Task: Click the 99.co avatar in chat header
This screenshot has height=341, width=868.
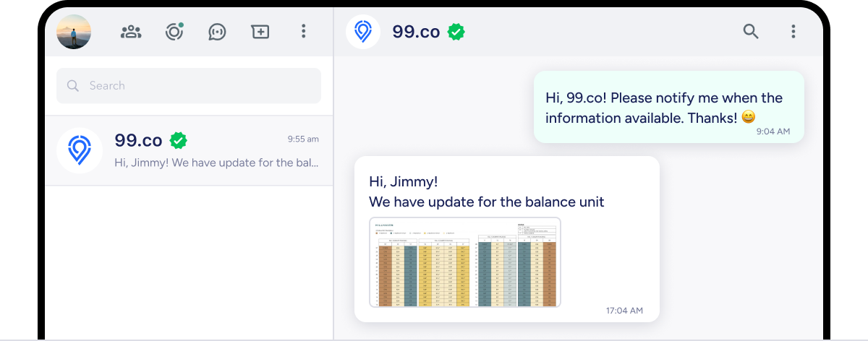Action: [x=363, y=32]
